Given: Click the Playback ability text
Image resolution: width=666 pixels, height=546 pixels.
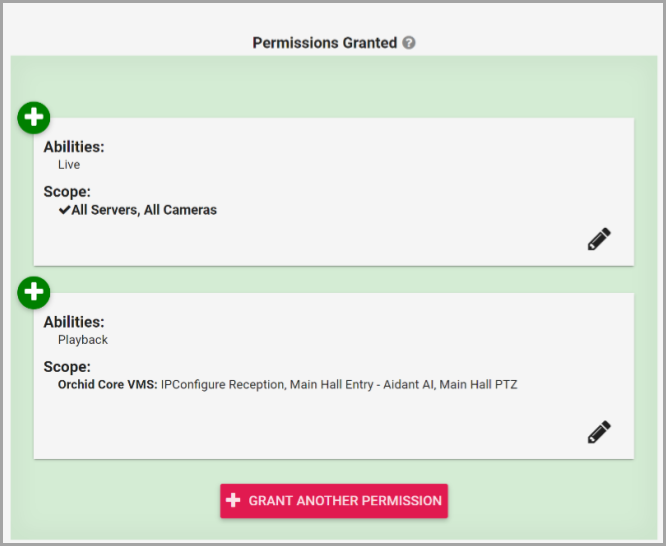Looking at the screenshot, I should coord(83,340).
